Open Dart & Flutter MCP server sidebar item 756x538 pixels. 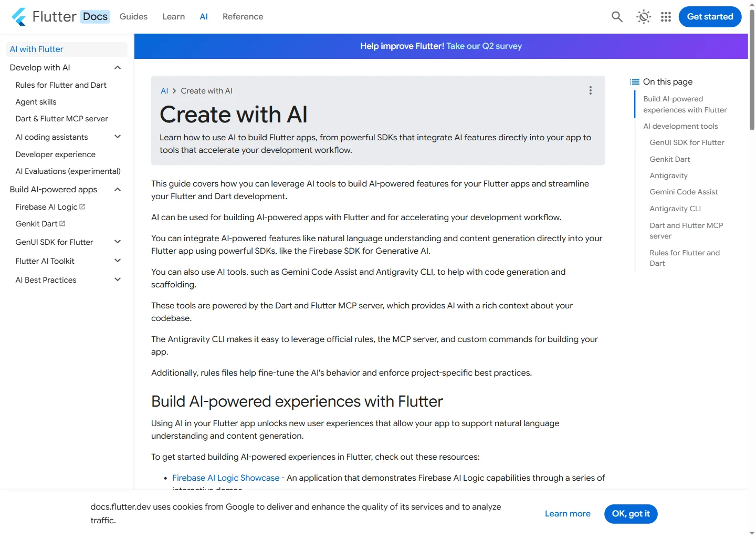(x=62, y=119)
